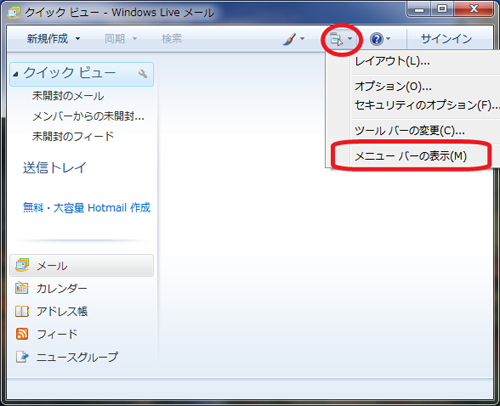Image resolution: width=500 pixels, height=406 pixels.
Task: Collapse the クイック ビュー tree triangle
Action: tap(15, 74)
